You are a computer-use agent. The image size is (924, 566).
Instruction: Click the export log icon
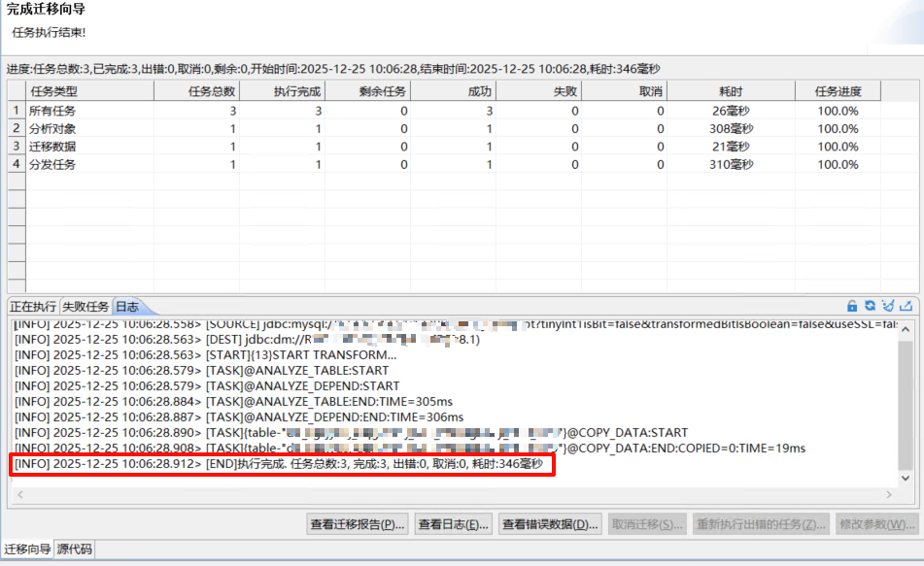906,306
